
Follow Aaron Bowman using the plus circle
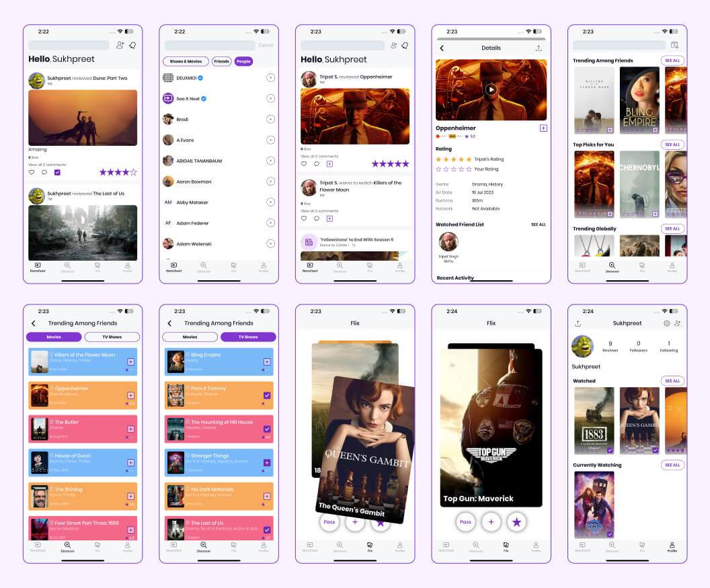[271, 181]
